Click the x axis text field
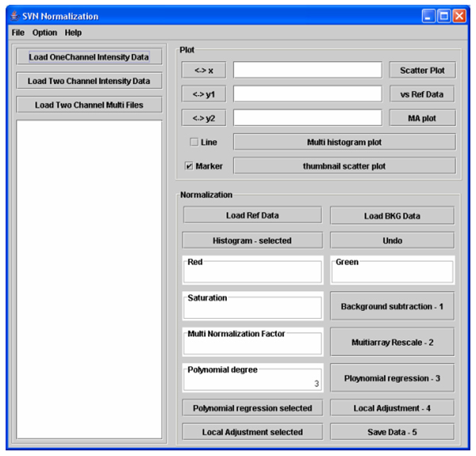Screen dimensions: 476x456 click(307, 71)
